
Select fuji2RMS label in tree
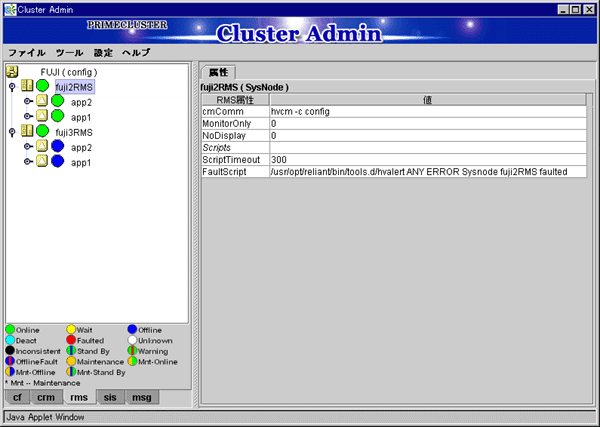click(x=74, y=87)
